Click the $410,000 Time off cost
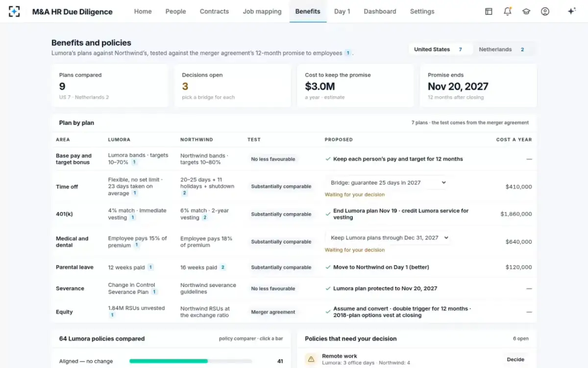Screen dimensions: 588x368 519,186
